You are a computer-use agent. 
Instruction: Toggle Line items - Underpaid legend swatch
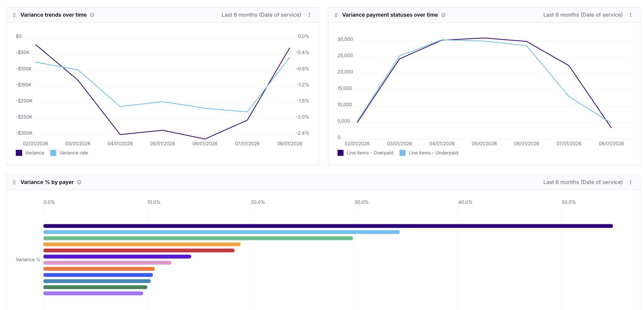[x=402, y=153]
